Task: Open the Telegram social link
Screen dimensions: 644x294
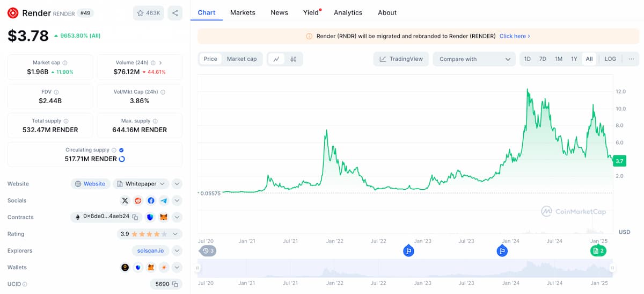Action: (x=164, y=200)
